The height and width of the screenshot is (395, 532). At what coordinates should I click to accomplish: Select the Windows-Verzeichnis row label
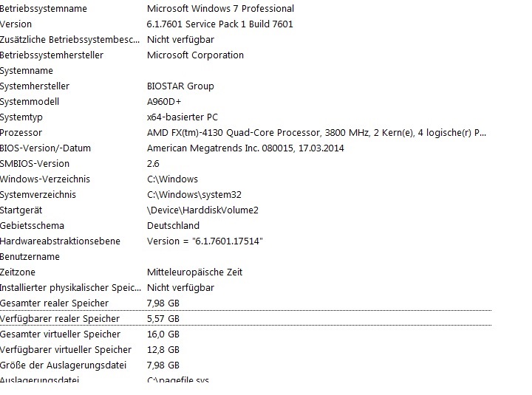pos(45,179)
